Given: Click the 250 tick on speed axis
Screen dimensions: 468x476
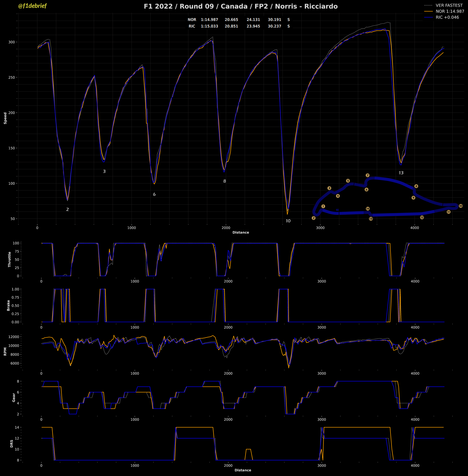Looking at the screenshot, I should click(11, 78).
